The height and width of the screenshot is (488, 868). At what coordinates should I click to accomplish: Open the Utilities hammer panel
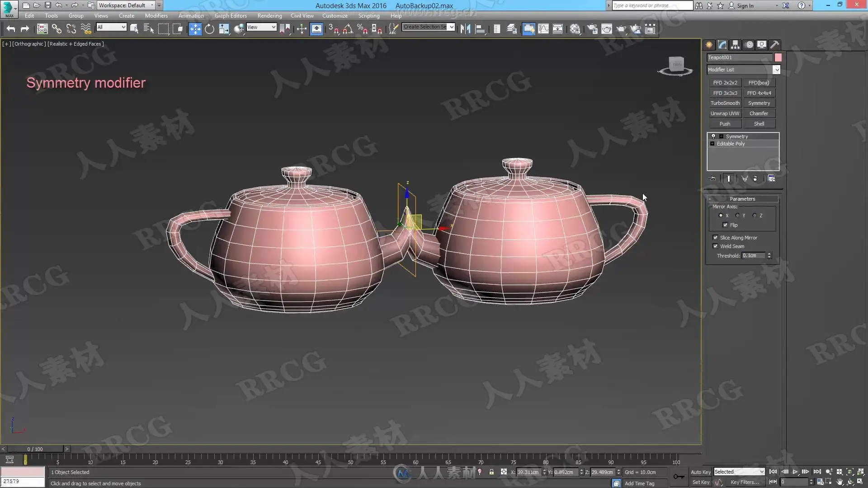point(774,45)
